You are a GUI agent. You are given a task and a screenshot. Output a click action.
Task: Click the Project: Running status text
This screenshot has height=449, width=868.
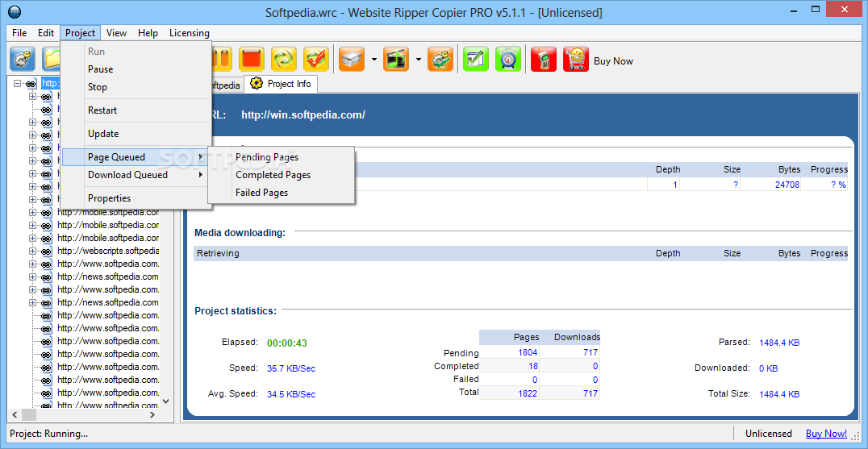pos(48,434)
